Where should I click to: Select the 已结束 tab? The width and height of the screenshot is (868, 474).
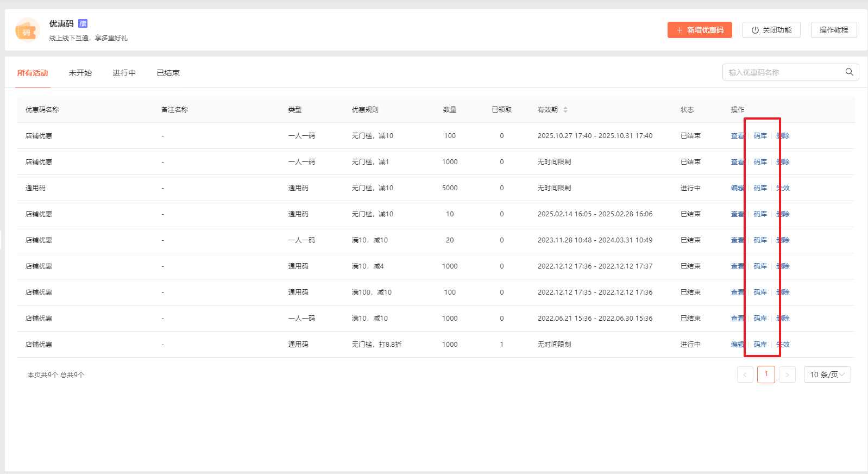168,73
